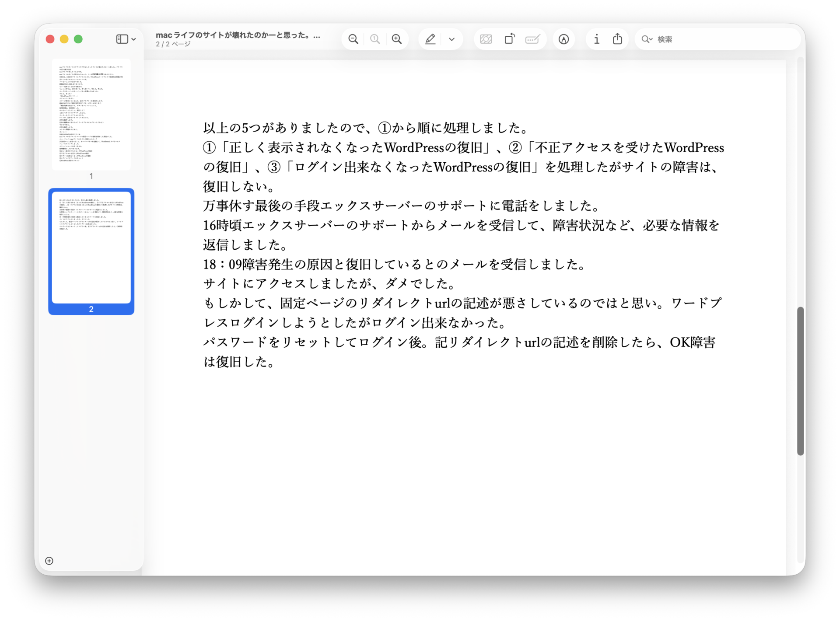Click the red close window button

point(50,39)
